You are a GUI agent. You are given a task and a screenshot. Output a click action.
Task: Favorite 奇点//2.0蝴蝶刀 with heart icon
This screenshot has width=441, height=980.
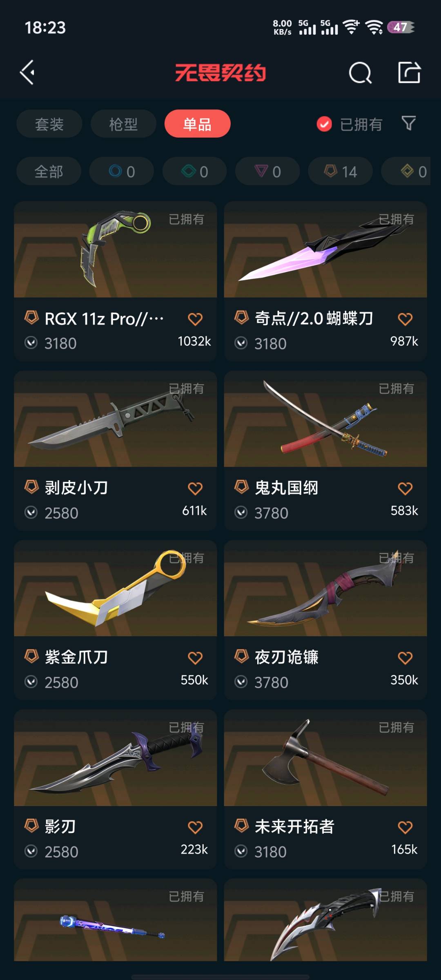pos(405,319)
